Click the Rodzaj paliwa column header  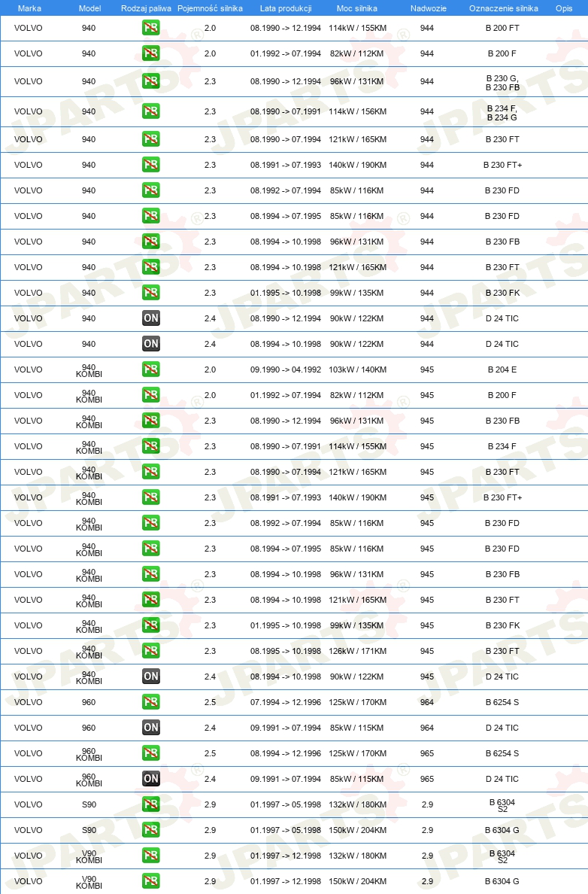146,8
